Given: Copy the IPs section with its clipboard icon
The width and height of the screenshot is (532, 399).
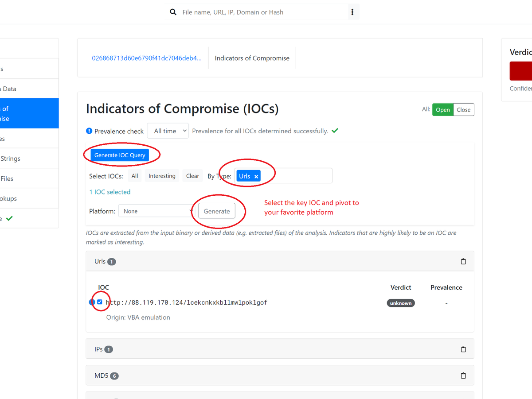Looking at the screenshot, I should (x=463, y=349).
